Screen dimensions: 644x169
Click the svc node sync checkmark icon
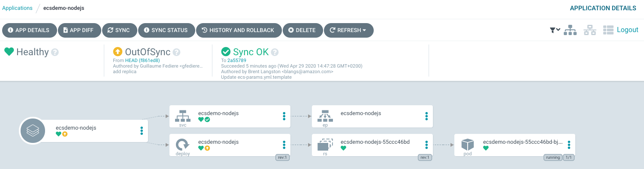(207, 120)
